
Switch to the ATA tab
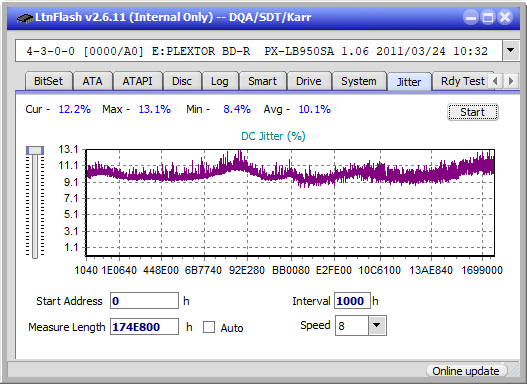92,81
